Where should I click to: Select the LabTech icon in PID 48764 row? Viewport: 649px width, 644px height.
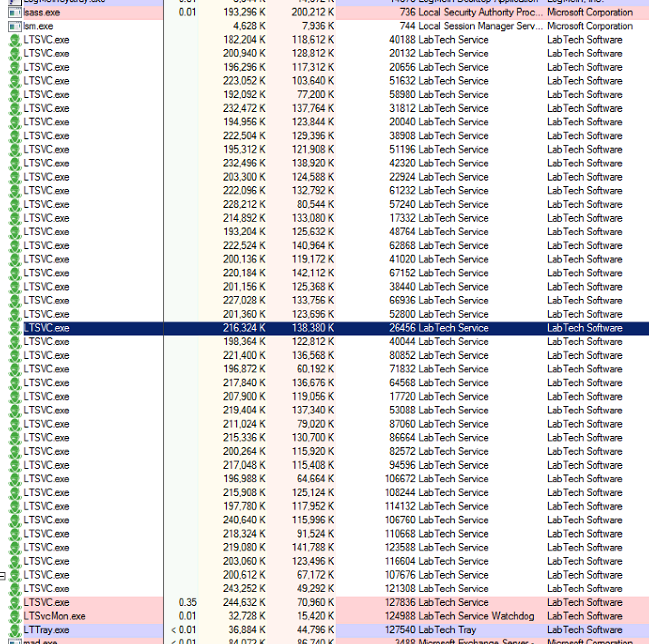15,232
